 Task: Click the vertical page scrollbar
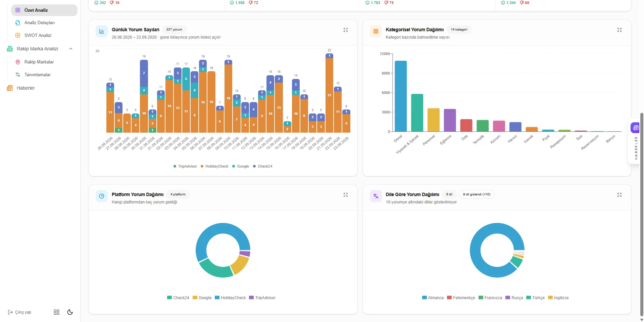(642, 215)
